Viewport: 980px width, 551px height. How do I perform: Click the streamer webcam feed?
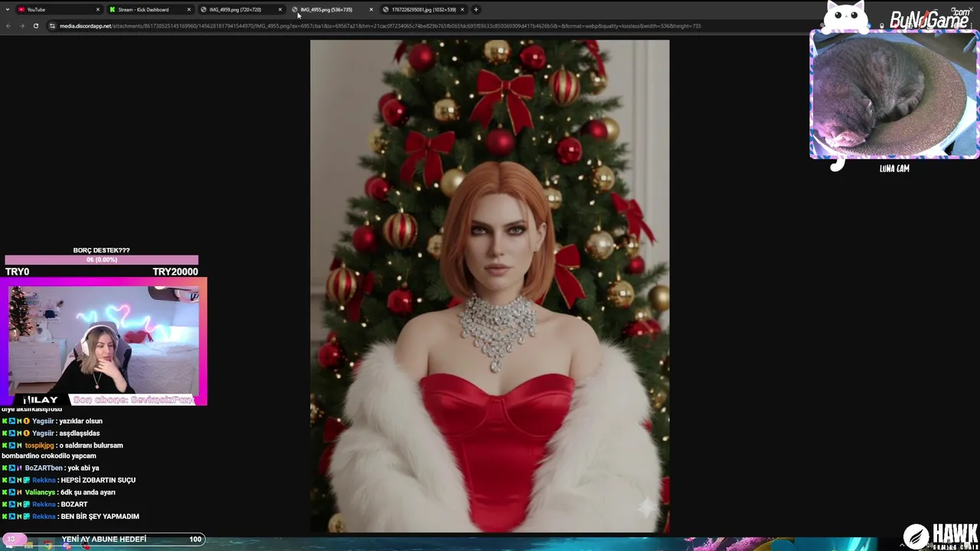pyautogui.click(x=103, y=340)
